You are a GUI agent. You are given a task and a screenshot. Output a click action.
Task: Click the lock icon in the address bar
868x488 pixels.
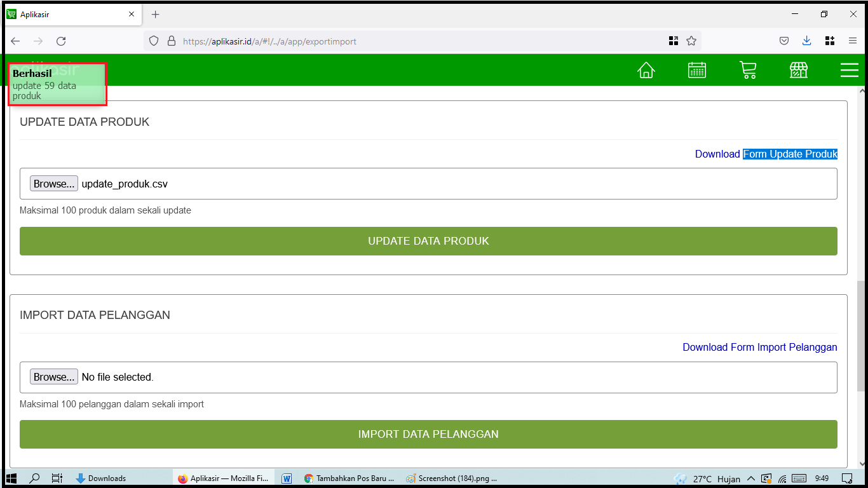171,40
